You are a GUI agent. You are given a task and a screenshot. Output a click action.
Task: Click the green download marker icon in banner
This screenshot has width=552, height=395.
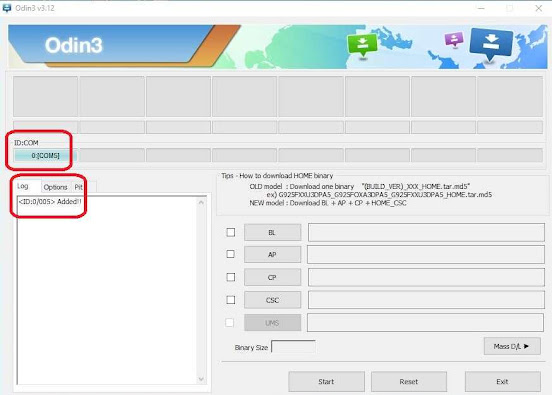362,45
